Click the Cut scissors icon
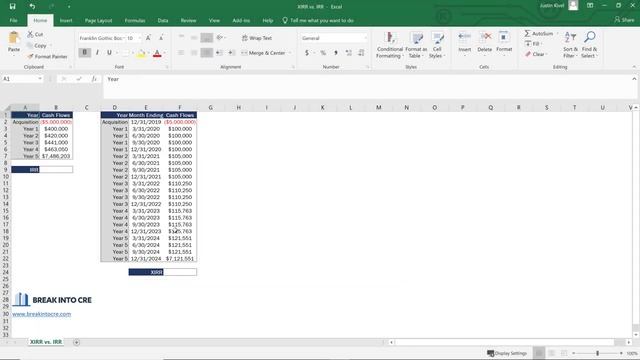Viewport: 640px width, 360px height. coord(30,34)
